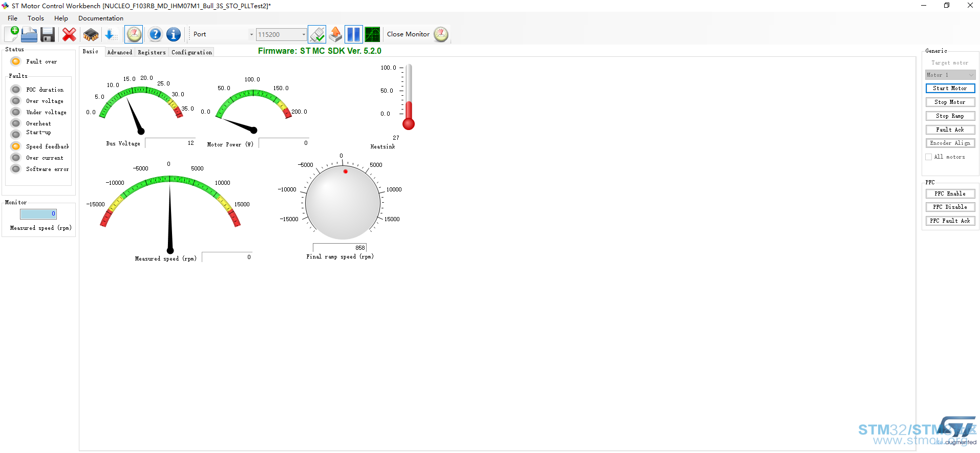
Task: Click the Close Monitor label button
Action: [408, 34]
